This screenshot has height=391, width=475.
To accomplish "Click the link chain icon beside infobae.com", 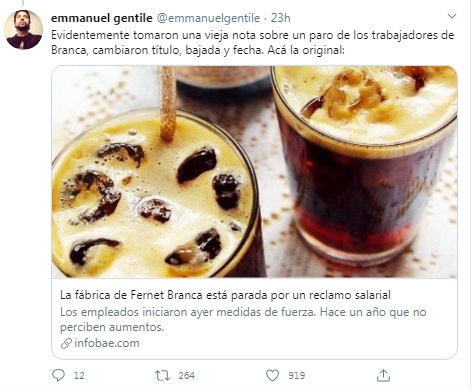I will (x=66, y=343).
